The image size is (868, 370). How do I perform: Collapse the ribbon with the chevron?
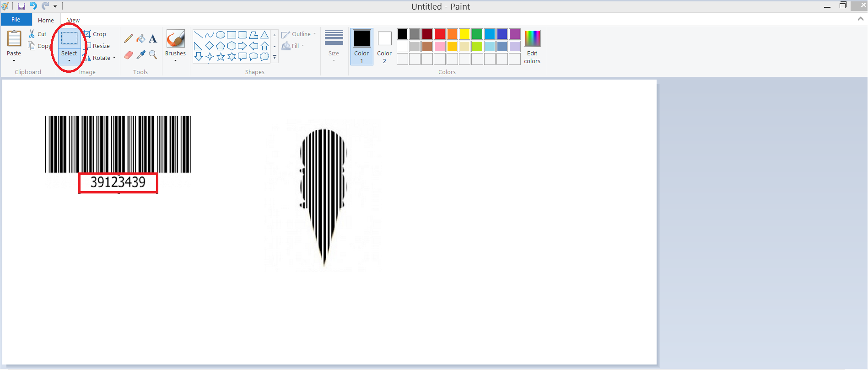861,19
